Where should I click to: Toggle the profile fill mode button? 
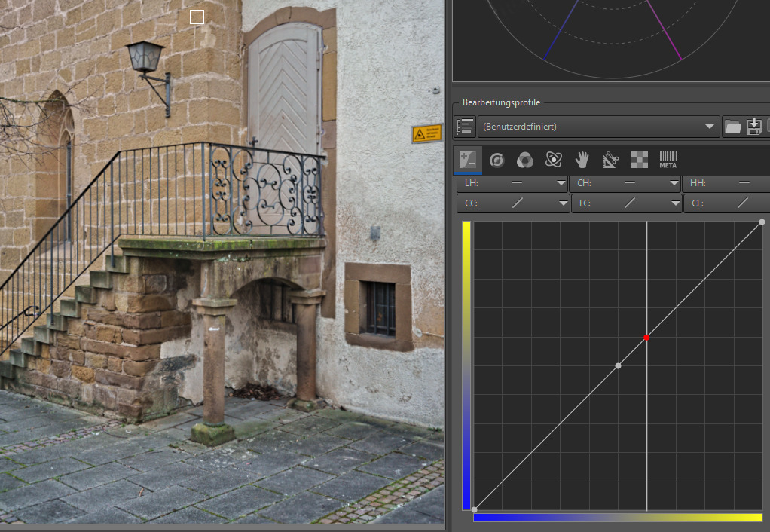(465, 127)
